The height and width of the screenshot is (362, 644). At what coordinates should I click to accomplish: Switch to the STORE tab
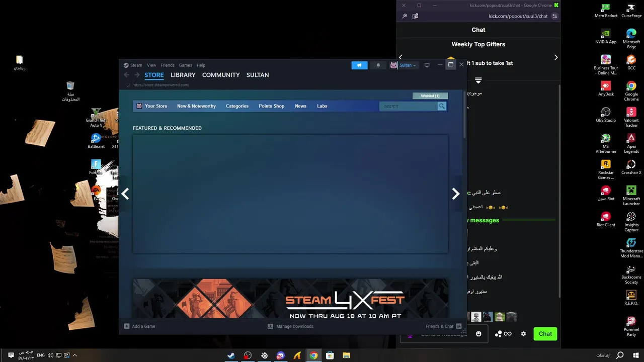coord(154,75)
